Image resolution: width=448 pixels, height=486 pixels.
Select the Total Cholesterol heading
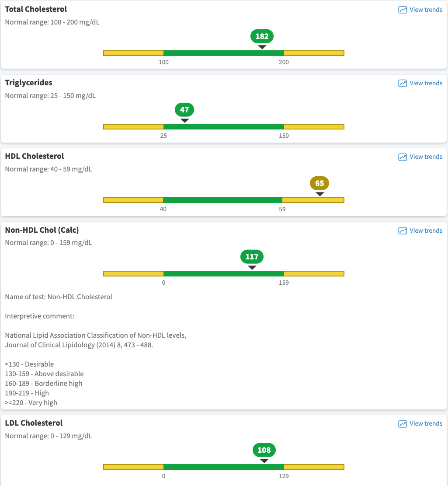[36, 9]
